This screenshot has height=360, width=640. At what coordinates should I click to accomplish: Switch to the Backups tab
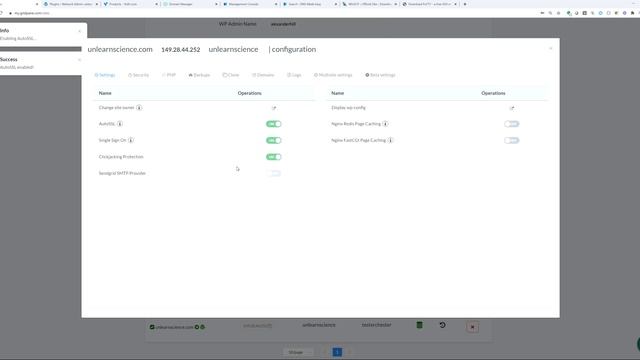(199, 75)
